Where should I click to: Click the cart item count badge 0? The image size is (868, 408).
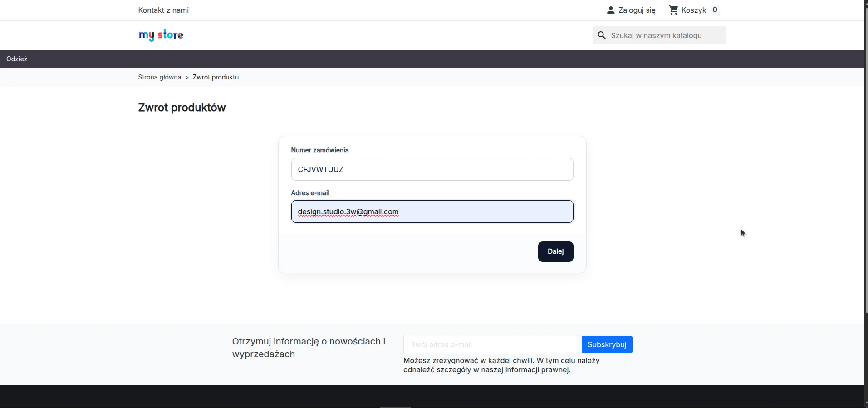[x=715, y=10]
